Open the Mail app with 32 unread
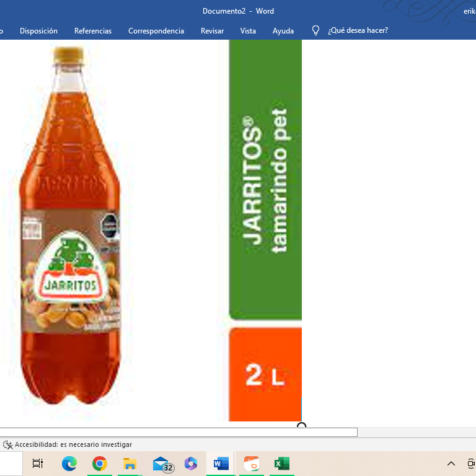Image resolution: width=476 pixels, height=476 pixels. (x=163, y=464)
